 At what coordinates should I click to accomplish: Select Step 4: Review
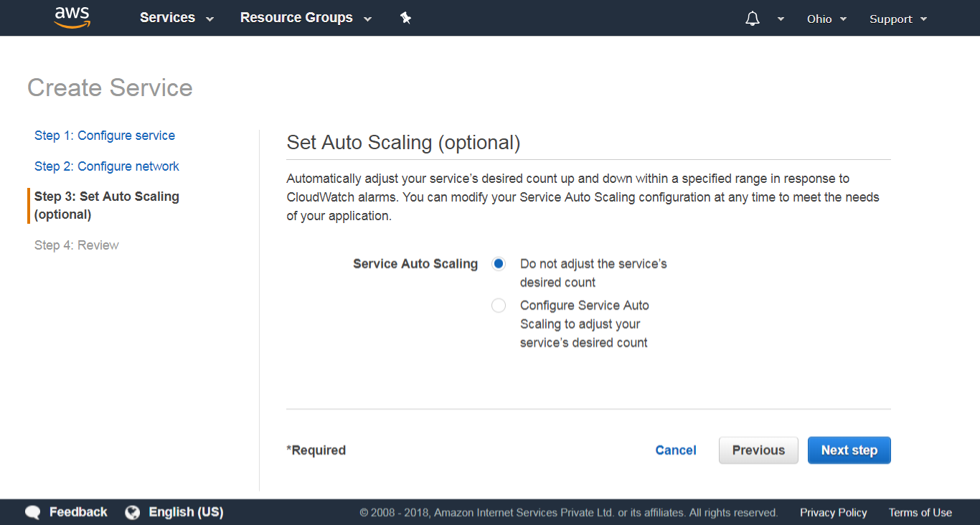(77, 245)
